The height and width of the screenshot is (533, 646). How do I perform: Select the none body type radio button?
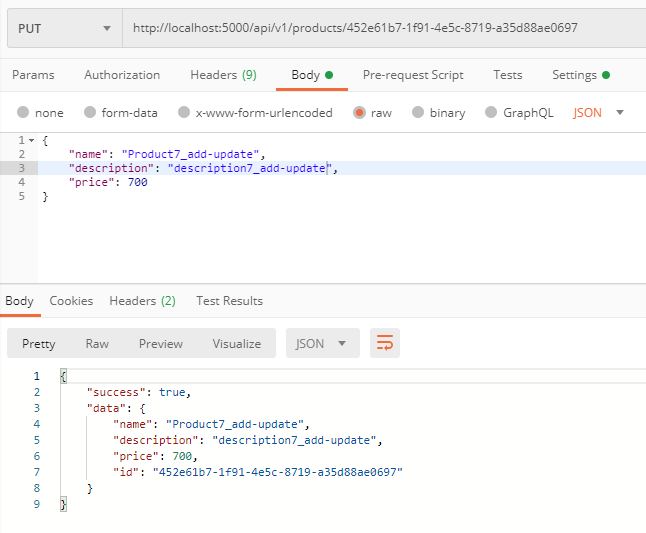pyautogui.click(x=23, y=112)
